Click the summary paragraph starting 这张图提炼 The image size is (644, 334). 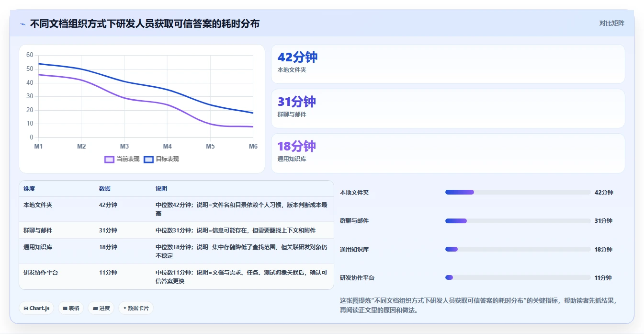click(479, 305)
